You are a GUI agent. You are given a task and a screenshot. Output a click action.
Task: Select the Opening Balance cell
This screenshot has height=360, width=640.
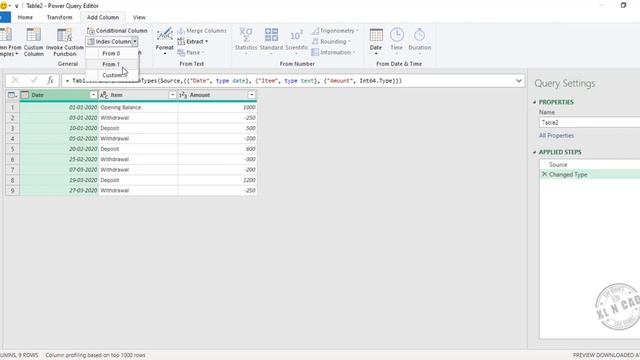click(x=138, y=107)
